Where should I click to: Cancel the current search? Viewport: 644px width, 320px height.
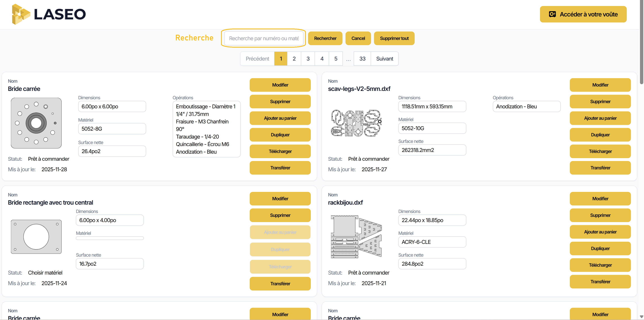[x=358, y=38]
